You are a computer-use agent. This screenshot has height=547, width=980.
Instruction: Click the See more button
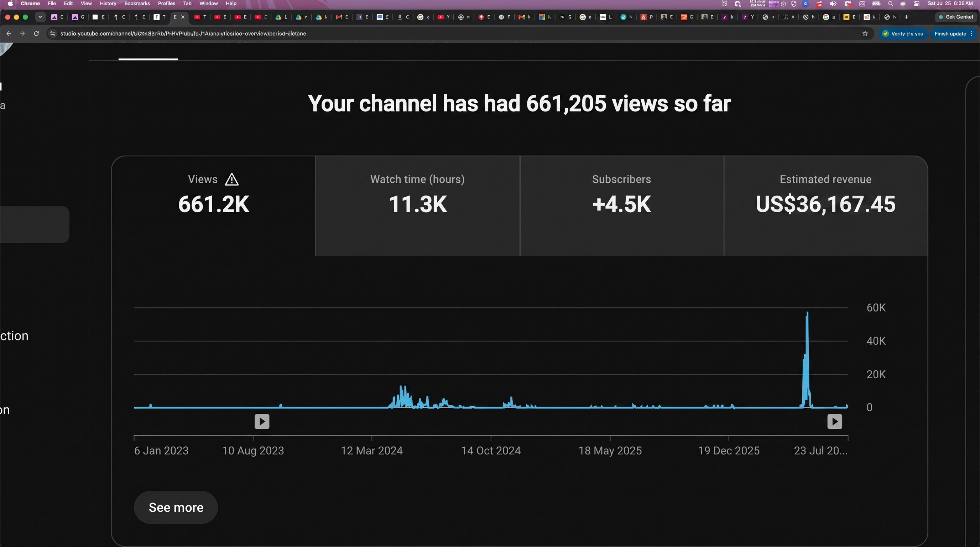(176, 507)
